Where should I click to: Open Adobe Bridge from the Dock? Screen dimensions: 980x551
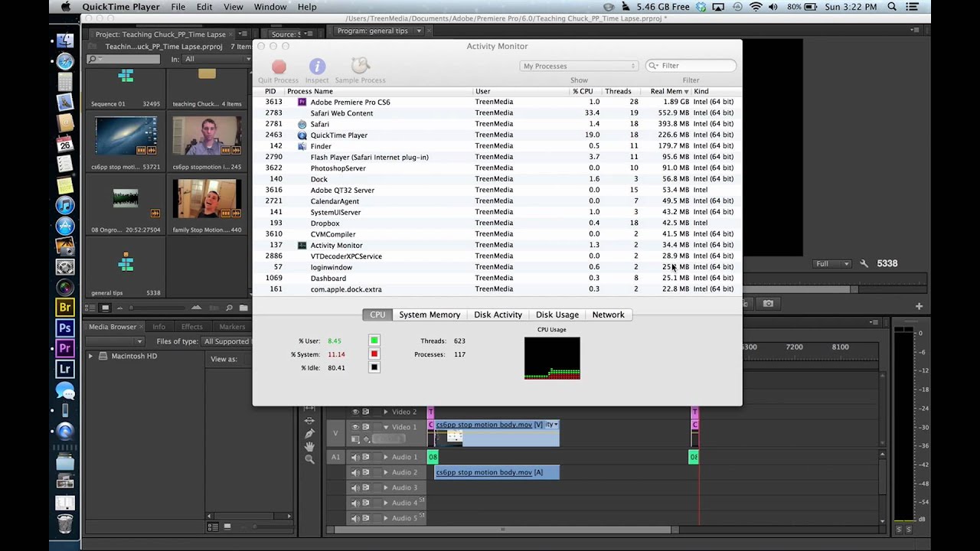pos(65,308)
